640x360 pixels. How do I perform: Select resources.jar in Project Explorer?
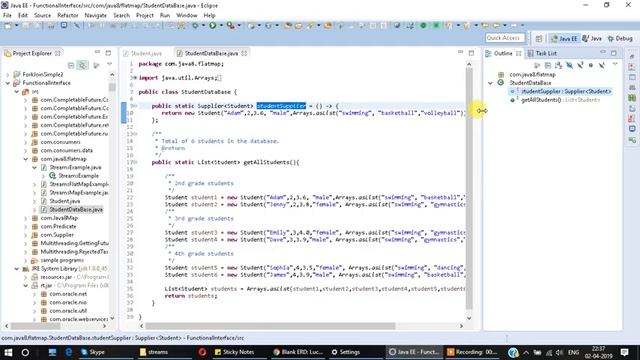(56, 277)
